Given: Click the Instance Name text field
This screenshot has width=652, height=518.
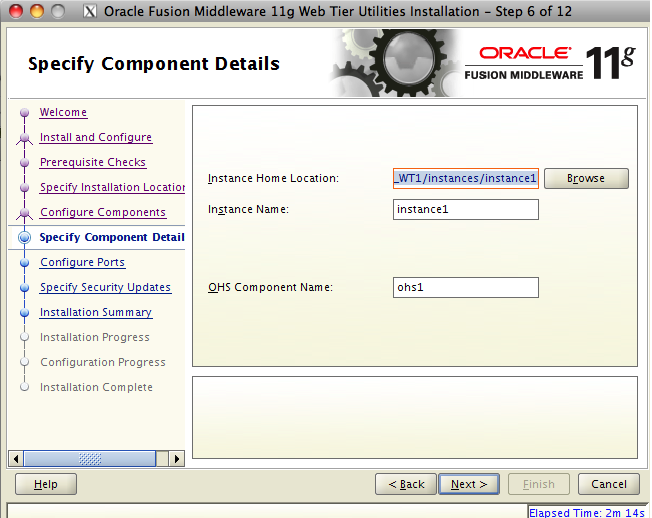Looking at the screenshot, I should (466, 209).
